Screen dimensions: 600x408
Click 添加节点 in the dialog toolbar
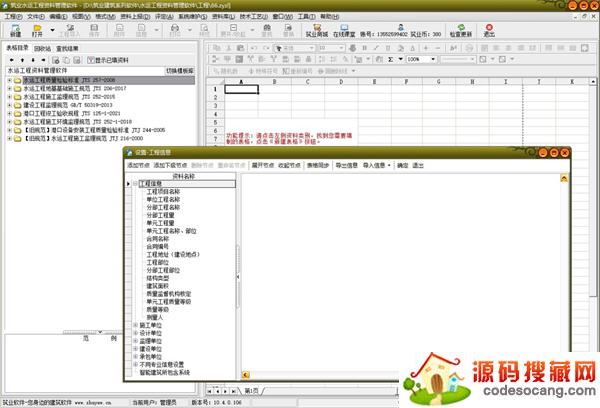(x=138, y=165)
